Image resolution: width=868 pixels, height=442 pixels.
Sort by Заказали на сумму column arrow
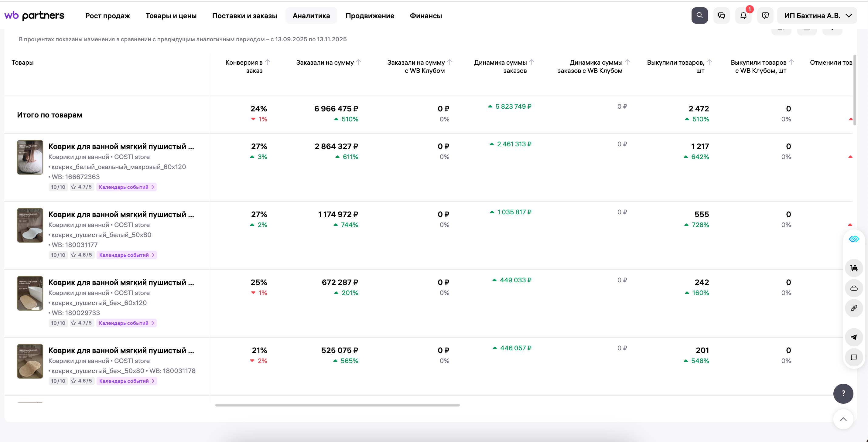358,62
